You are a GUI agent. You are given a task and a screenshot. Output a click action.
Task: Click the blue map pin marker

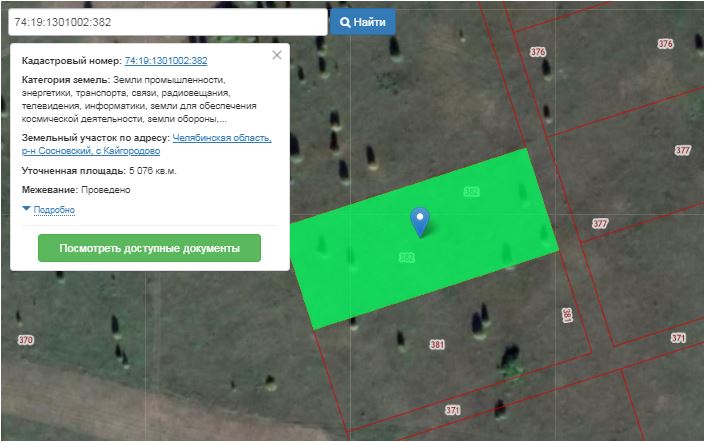tap(421, 221)
